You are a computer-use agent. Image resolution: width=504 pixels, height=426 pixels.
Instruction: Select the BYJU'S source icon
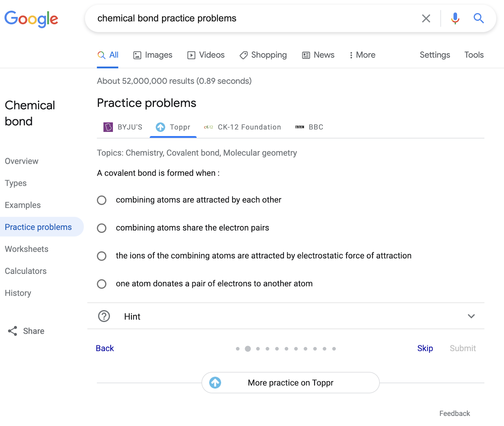pos(108,127)
